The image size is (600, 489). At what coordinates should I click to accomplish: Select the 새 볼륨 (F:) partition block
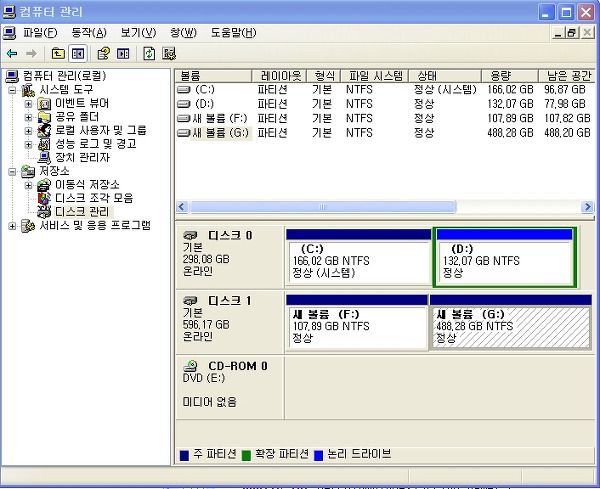[x=357, y=322]
